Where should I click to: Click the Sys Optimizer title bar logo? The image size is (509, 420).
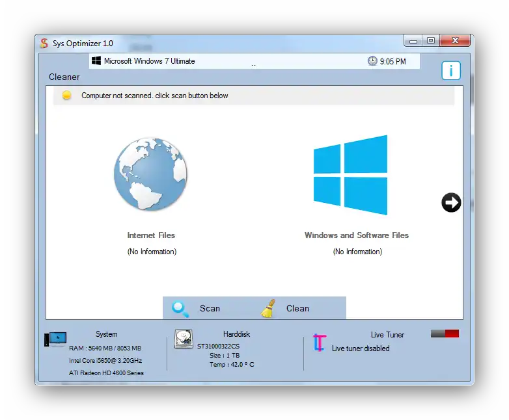pos(44,43)
